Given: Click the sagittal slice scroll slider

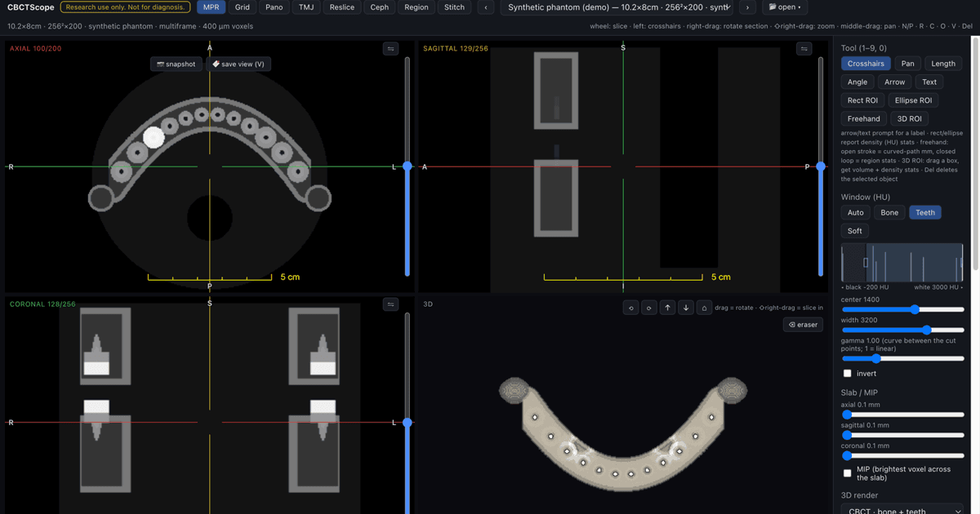Looking at the screenshot, I should coord(821,167).
